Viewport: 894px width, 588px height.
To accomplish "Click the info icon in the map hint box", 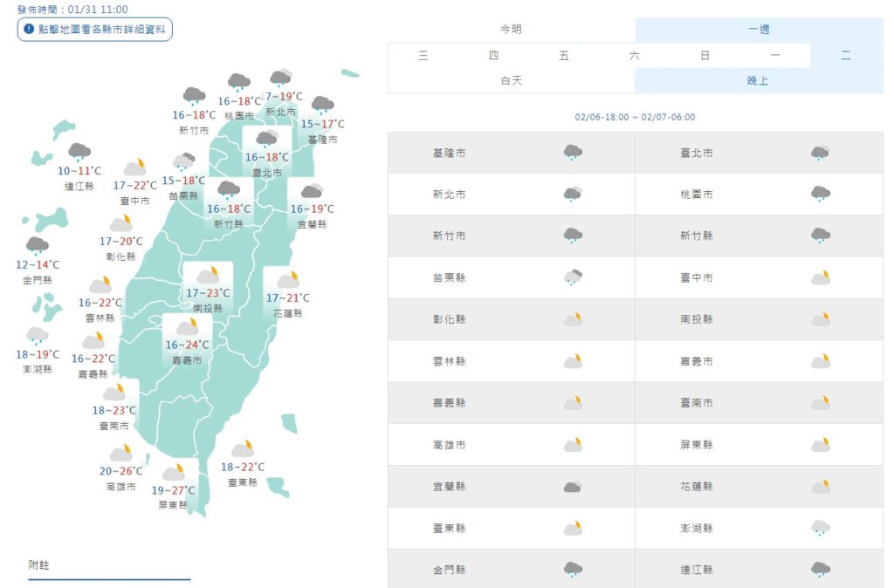I will (28, 29).
